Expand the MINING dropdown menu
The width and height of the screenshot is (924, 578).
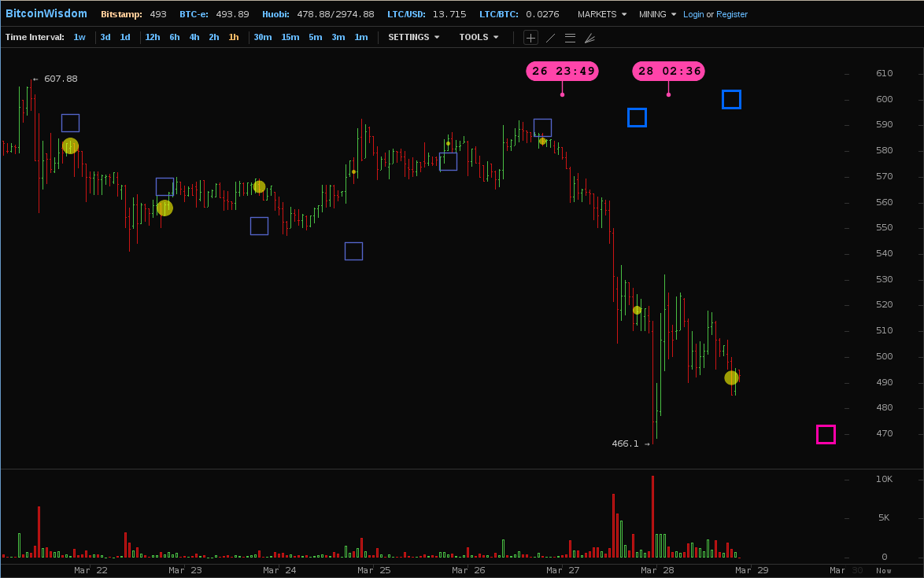657,14
